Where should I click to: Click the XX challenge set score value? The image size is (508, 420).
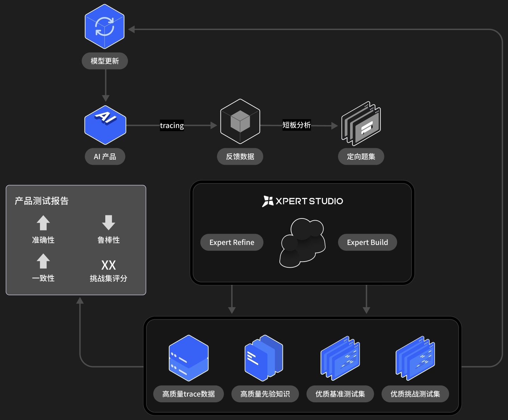108,265
